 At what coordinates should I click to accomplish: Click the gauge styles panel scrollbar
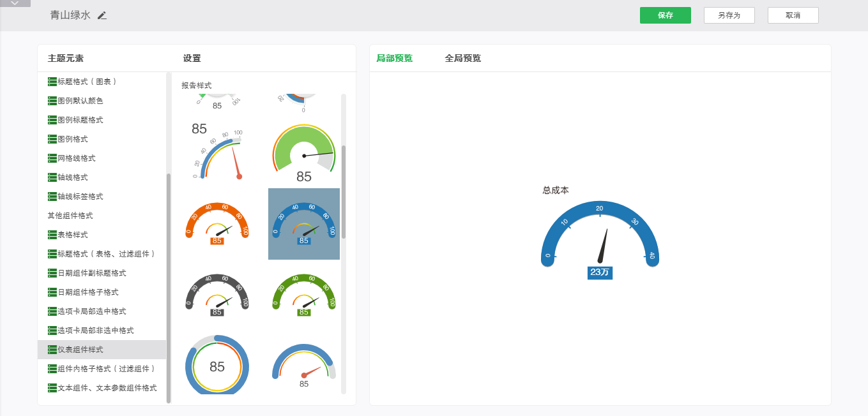[x=344, y=191]
